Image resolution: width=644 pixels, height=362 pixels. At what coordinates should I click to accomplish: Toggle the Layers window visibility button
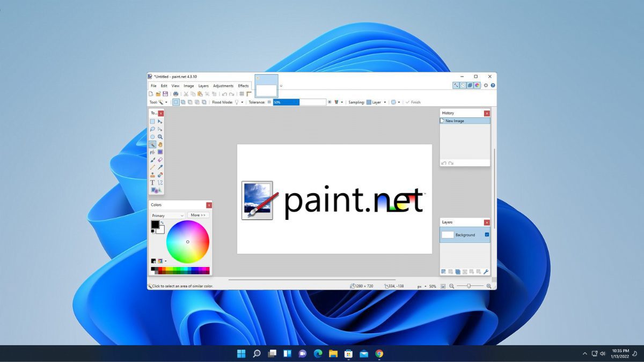(470, 85)
